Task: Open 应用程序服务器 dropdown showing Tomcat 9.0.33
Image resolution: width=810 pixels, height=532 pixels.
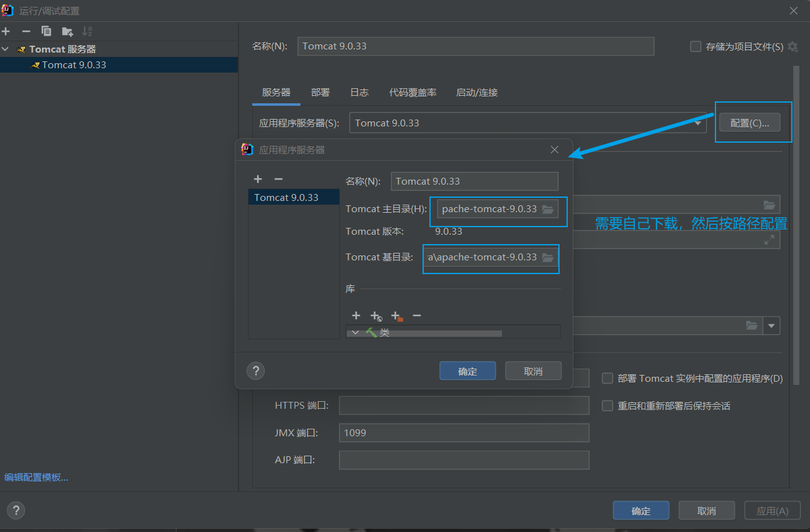Action: coord(528,123)
